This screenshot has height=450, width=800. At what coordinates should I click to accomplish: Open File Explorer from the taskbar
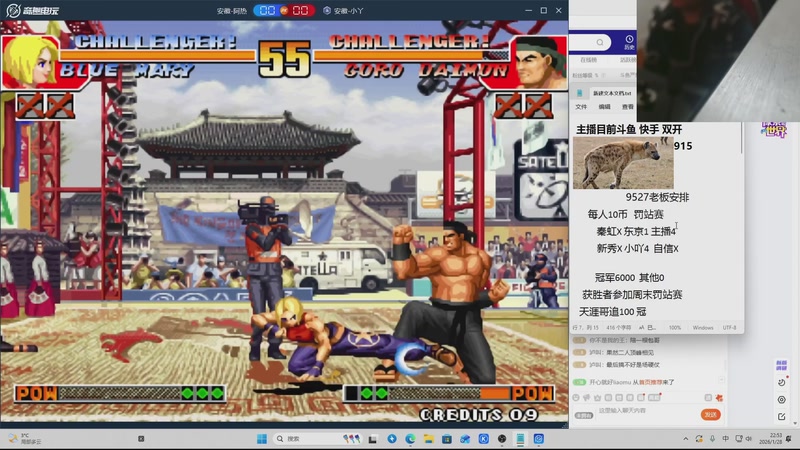429,439
